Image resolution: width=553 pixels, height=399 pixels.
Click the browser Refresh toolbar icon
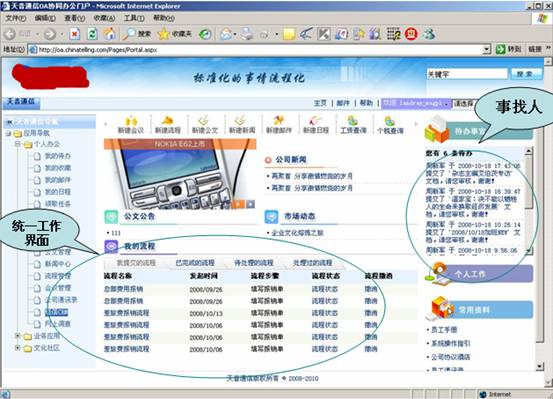(92, 34)
